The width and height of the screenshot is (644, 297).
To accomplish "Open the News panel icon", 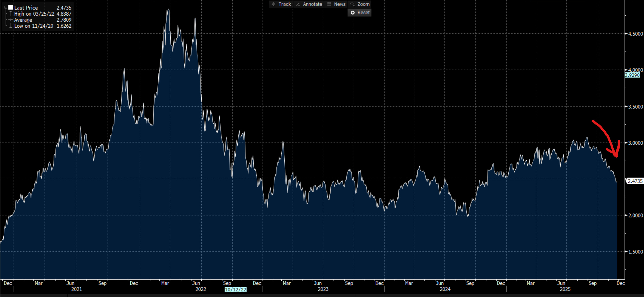I will click(x=329, y=4).
